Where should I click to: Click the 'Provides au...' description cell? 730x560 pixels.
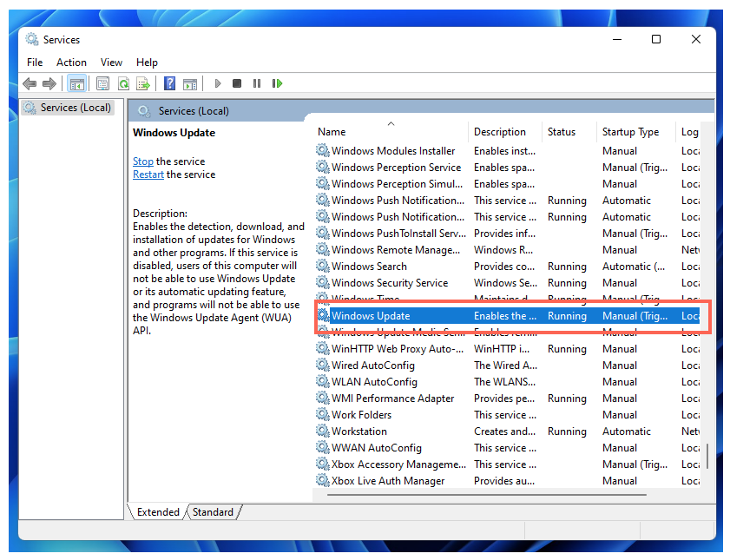504,481
